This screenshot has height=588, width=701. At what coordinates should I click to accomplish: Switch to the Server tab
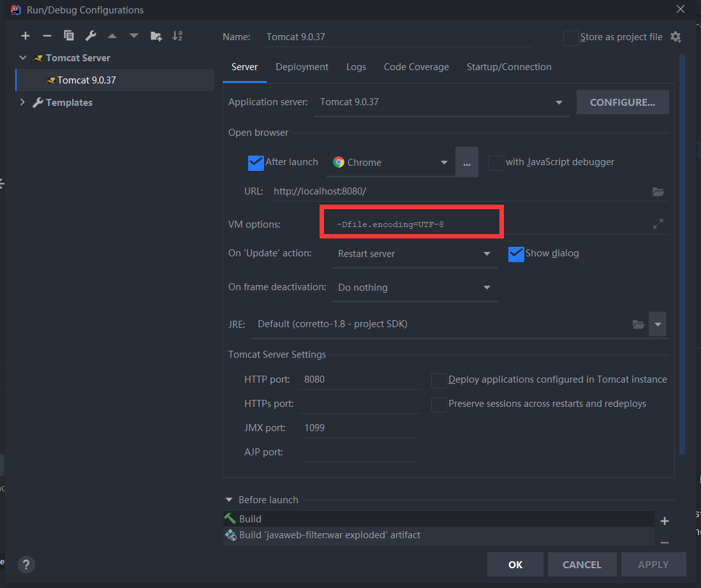244,67
